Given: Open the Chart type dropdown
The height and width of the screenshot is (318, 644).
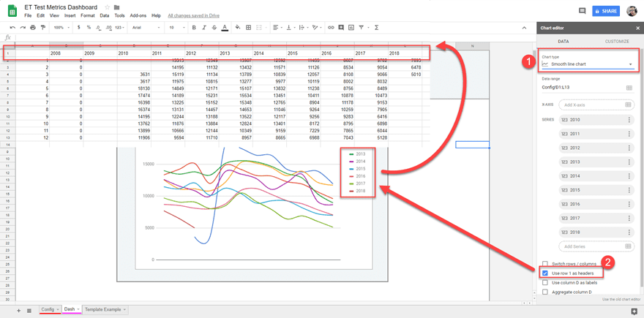Looking at the screenshot, I should (x=588, y=64).
